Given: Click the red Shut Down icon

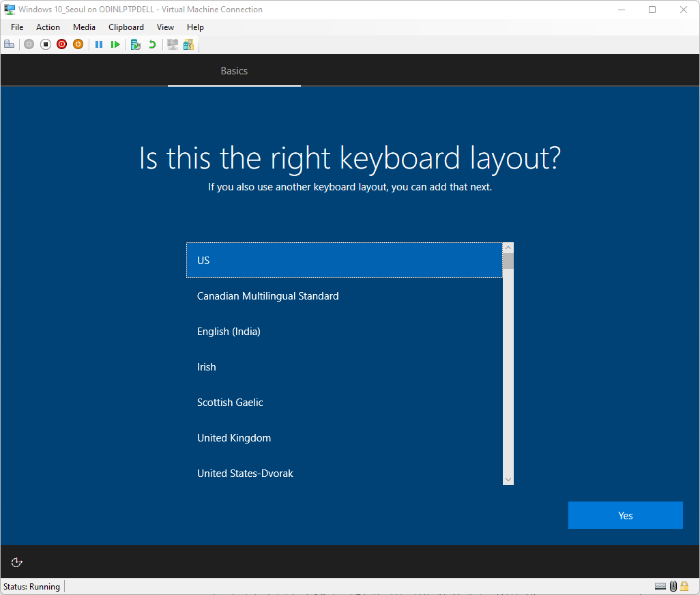Looking at the screenshot, I should pyautogui.click(x=61, y=44).
